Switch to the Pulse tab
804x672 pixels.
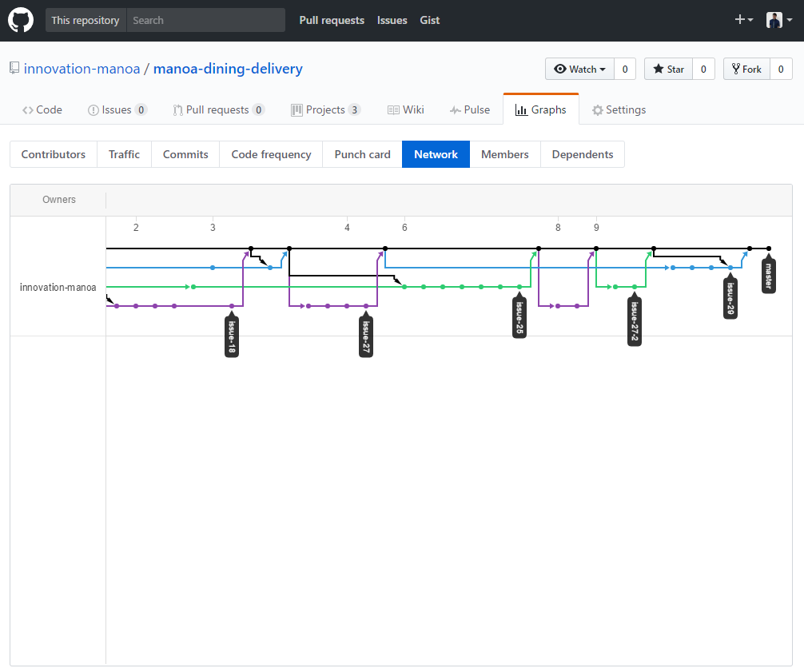(470, 109)
